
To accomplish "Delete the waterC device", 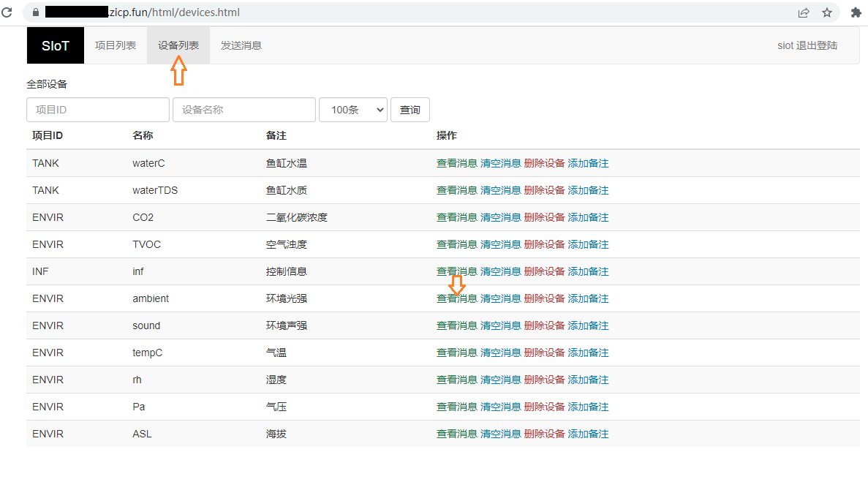I will [x=544, y=163].
